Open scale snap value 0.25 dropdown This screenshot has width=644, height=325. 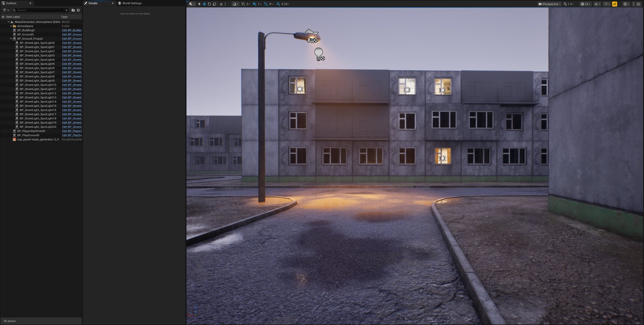[x=285, y=4]
